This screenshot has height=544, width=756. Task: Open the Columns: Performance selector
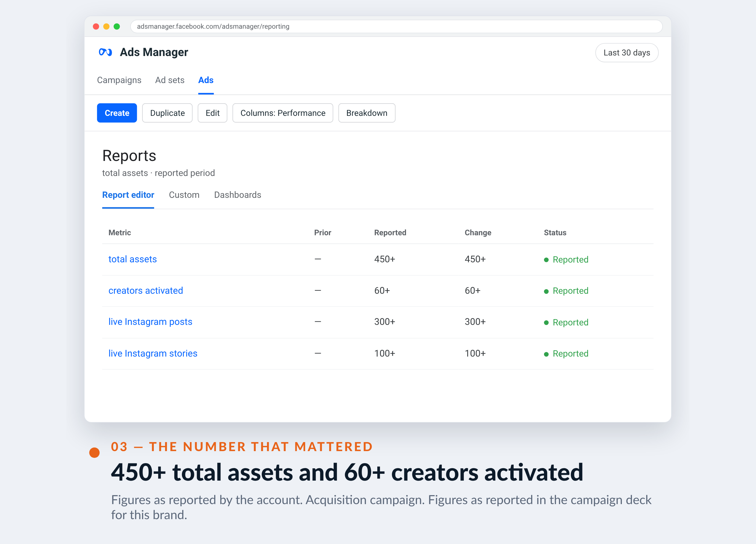(x=283, y=113)
